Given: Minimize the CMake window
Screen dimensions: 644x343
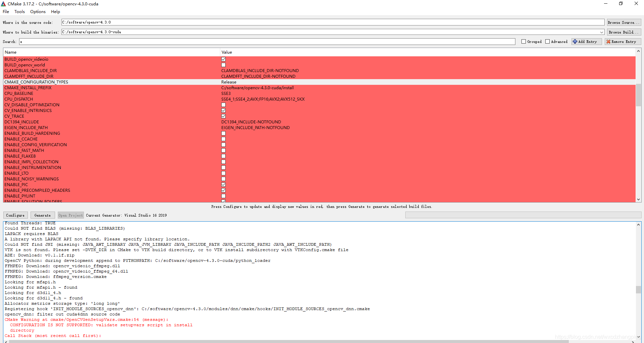Looking at the screenshot, I should click(606, 4).
